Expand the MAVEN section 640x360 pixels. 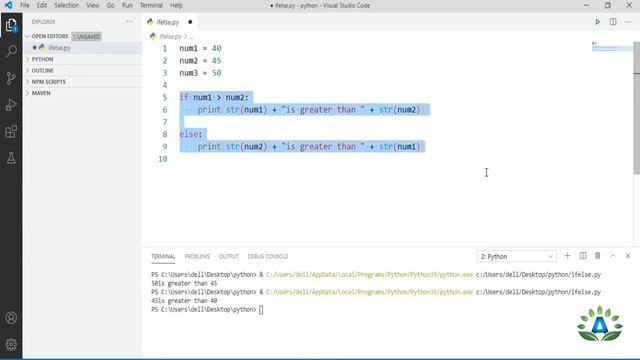41,93
